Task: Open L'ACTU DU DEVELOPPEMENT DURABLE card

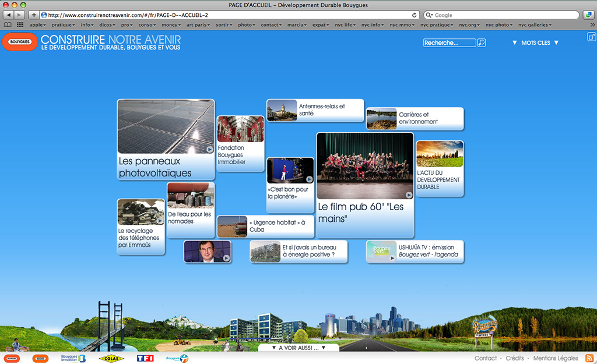Action: [x=440, y=168]
